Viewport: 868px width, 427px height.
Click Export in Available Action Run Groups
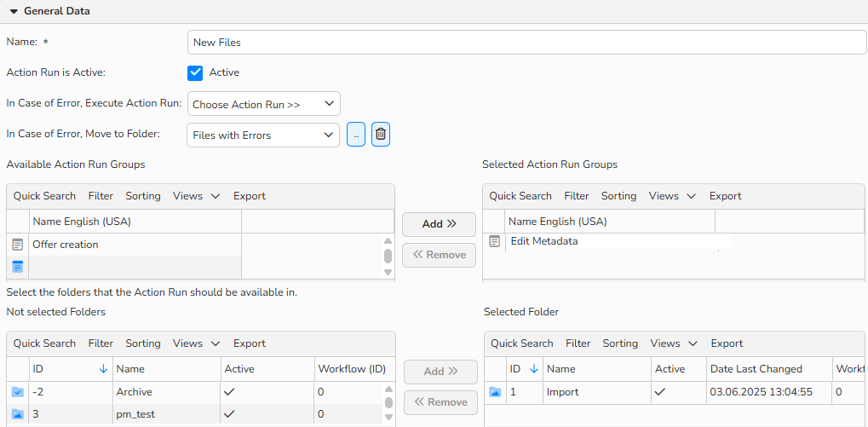pyautogui.click(x=250, y=196)
